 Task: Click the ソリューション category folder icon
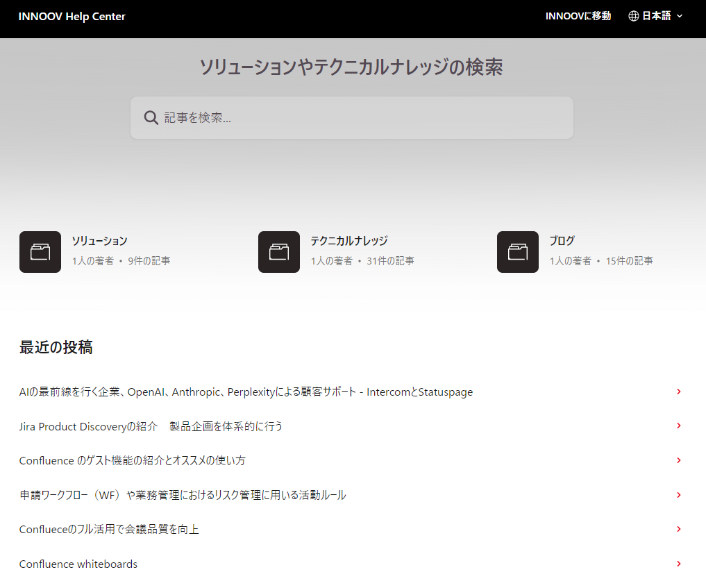click(x=40, y=251)
